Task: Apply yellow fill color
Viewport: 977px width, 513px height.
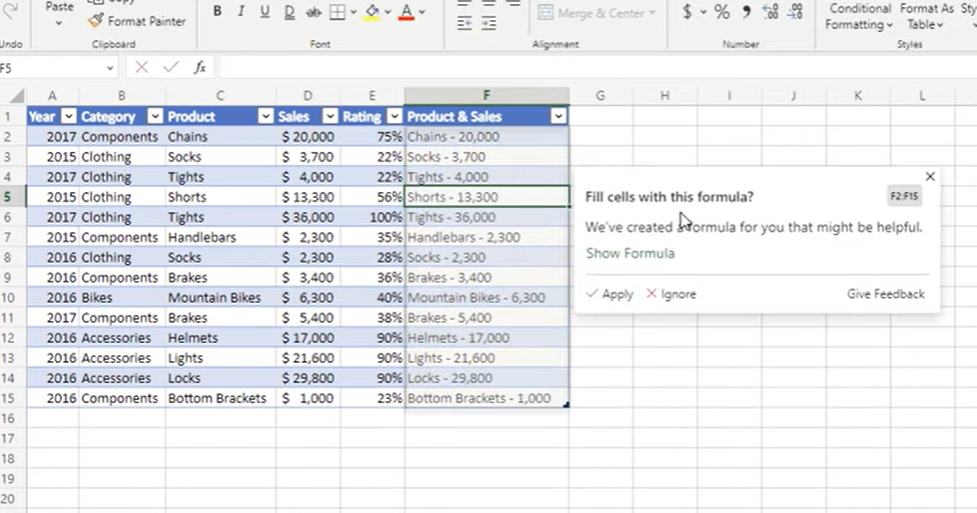Action: (373, 11)
